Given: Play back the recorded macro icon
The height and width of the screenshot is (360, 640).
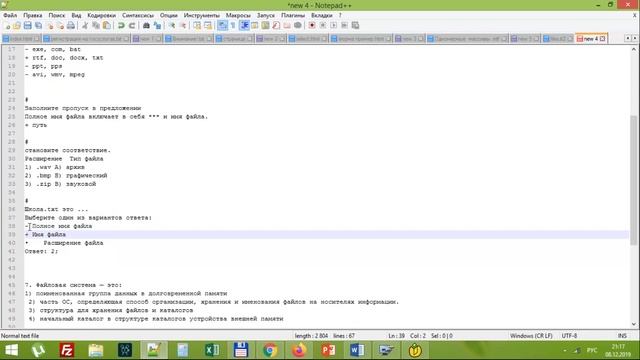Looking at the screenshot, I should (x=333, y=26).
